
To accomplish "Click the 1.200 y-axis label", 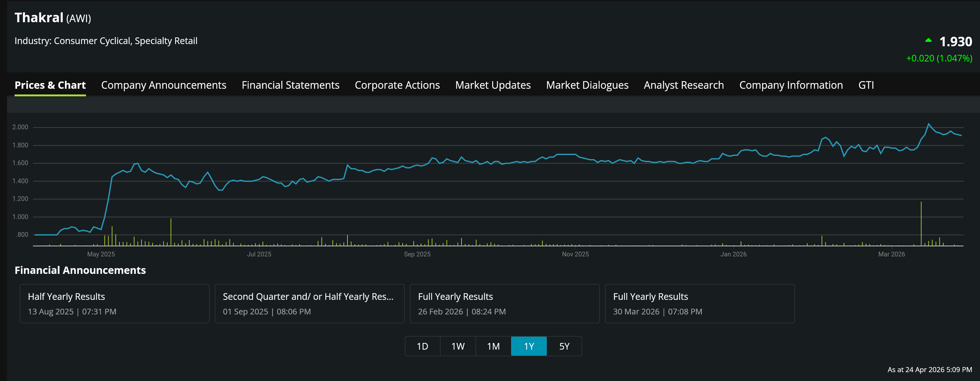I will tap(20, 199).
